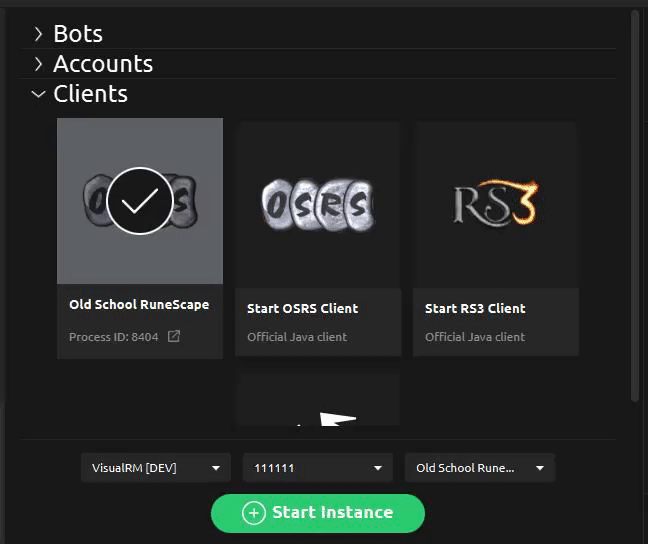
Task: Open the VisualRM [DEV] bot dropdown
Action: 156,468
